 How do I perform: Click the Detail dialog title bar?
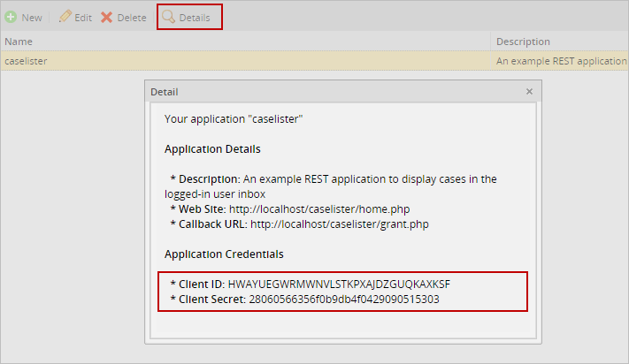[x=336, y=92]
